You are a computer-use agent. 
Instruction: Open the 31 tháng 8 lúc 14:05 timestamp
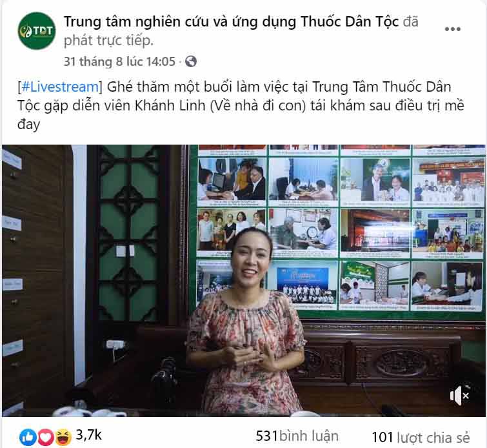point(119,61)
